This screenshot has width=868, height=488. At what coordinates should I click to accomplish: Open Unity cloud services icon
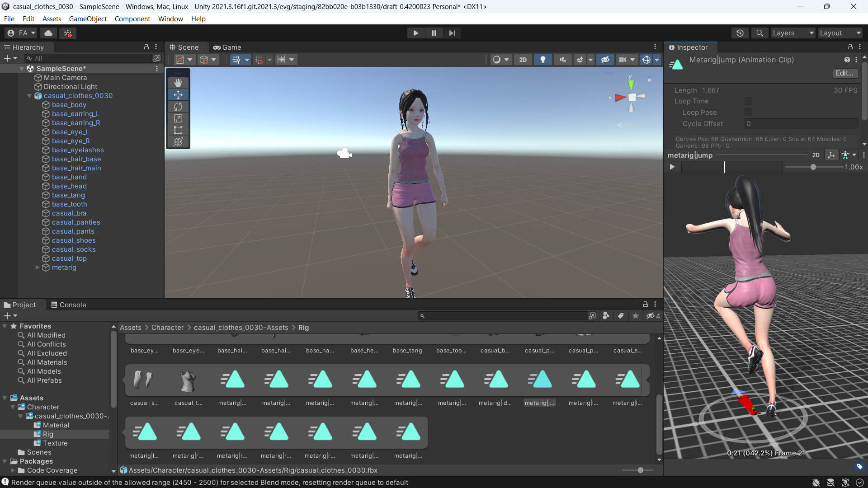(48, 33)
